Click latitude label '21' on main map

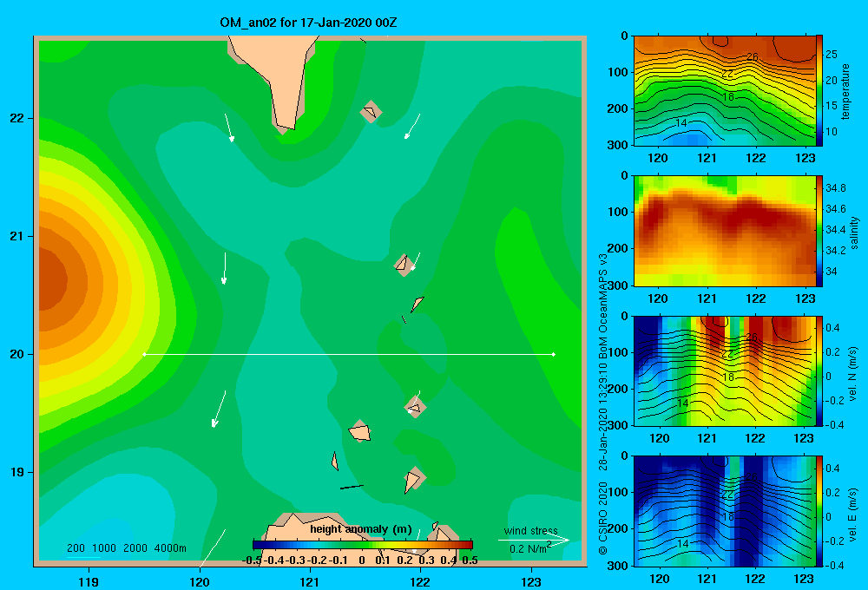16,236
